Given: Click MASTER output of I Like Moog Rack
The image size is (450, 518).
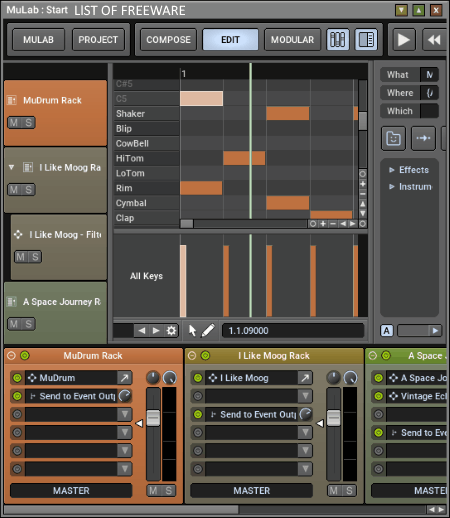Looking at the screenshot, I should pyautogui.click(x=252, y=491).
